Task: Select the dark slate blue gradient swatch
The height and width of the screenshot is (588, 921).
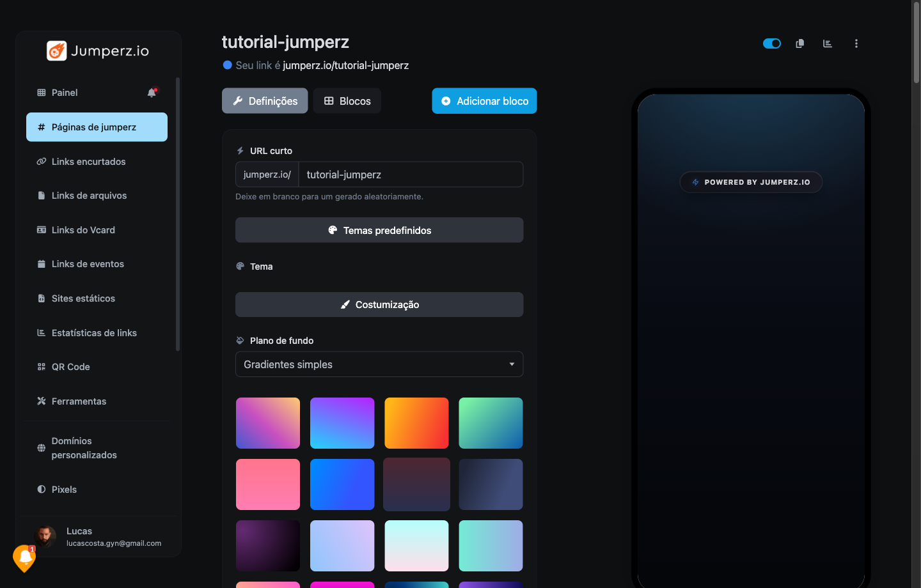Action: [491, 484]
